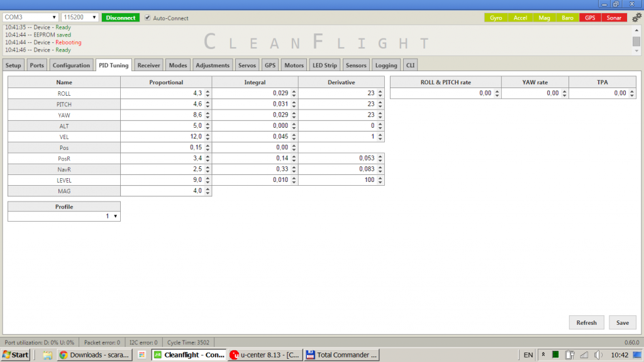
Task: Open Total Commander from taskbar
Action: (x=341, y=354)
